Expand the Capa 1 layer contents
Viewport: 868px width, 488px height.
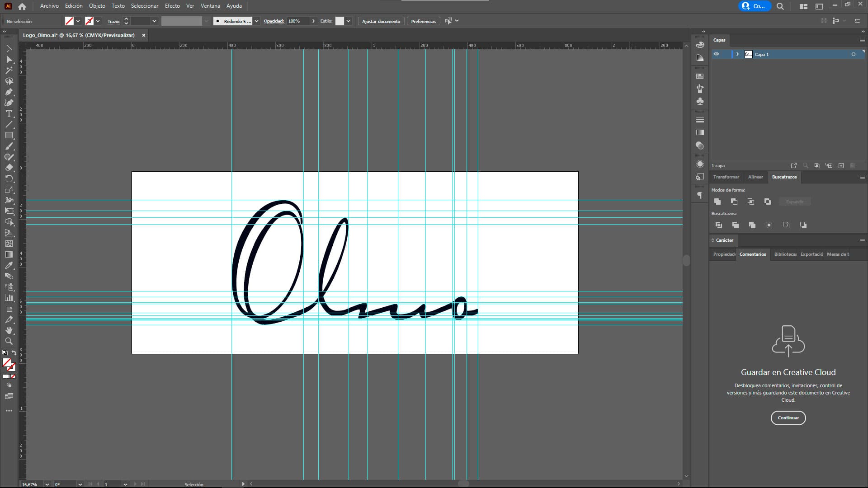737,54
